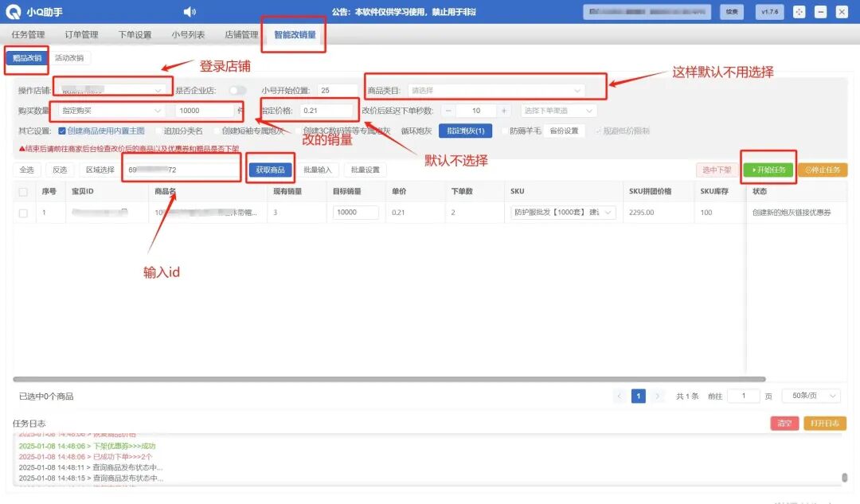This screenshot has height=504, width=860.
Task: Open the 选择下单渠道 dropdown
Action: [558, 111]
